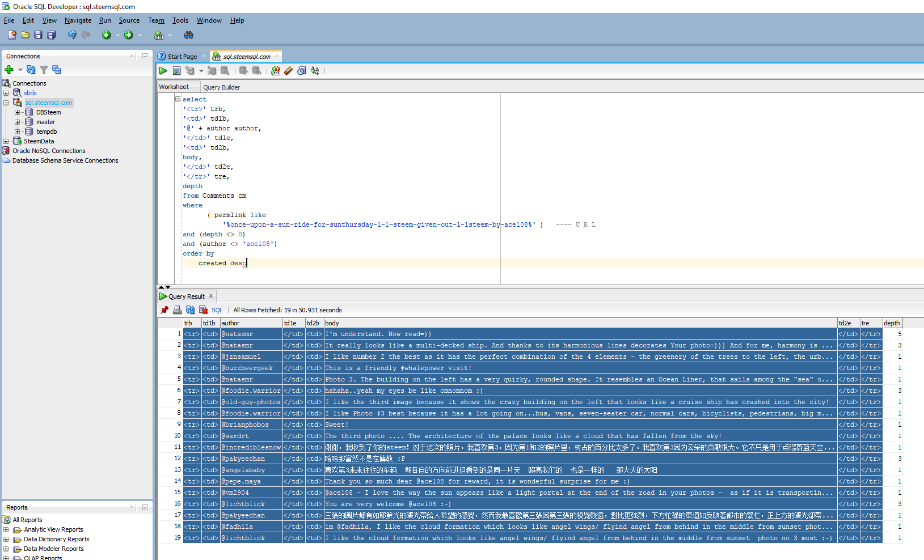
Task: Collapse the sql.steemsql.com connection
Action: click(x=6, y=103)
